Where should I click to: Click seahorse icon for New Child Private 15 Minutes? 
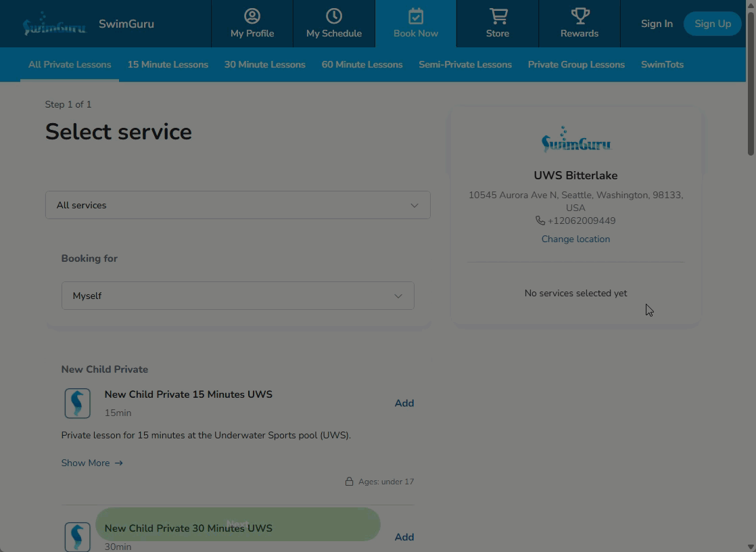coord(78,403)
